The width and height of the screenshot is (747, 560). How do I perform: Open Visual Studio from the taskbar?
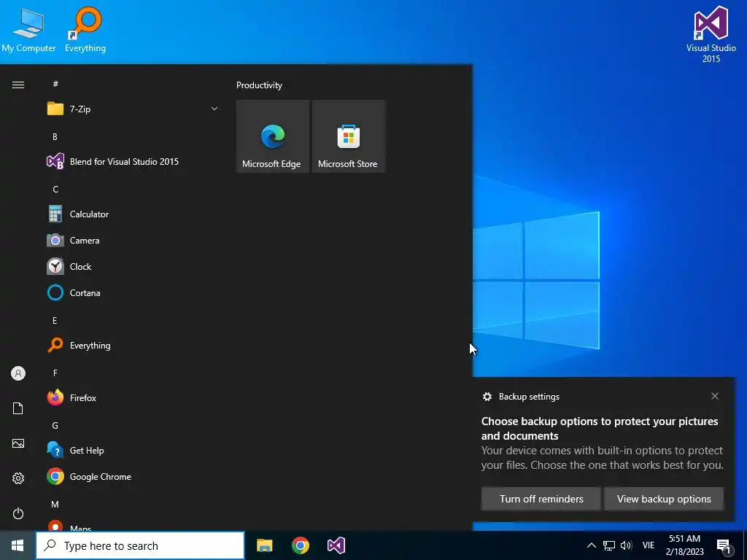pyautogui.click(x=336, y=545)
